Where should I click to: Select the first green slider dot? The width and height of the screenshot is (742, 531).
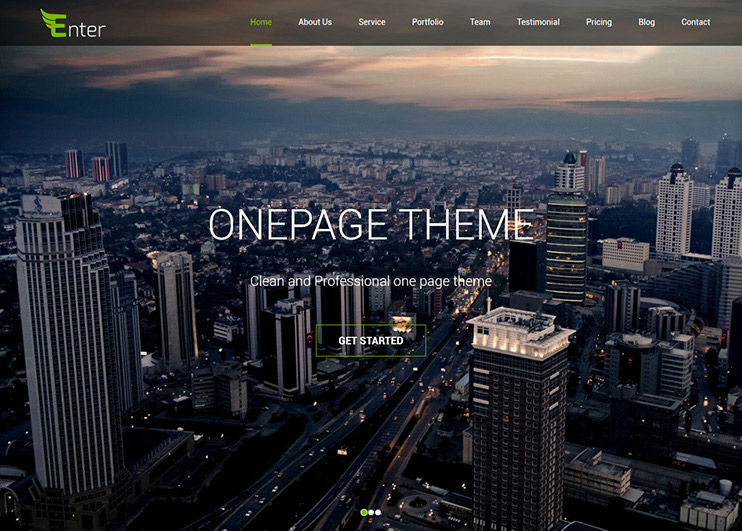pyautogui.click(x=364, y=513)
